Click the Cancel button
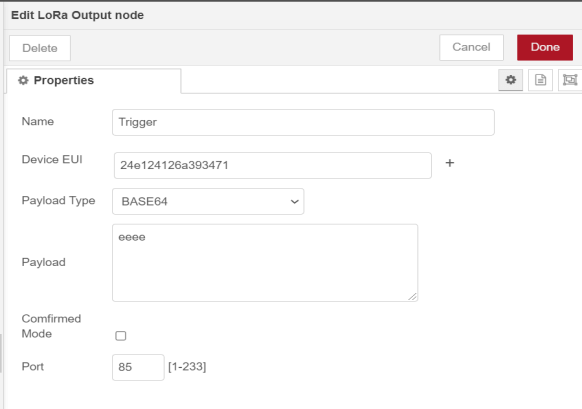The image size is (582, 409). pyautogui.click(x=471, y=48)
